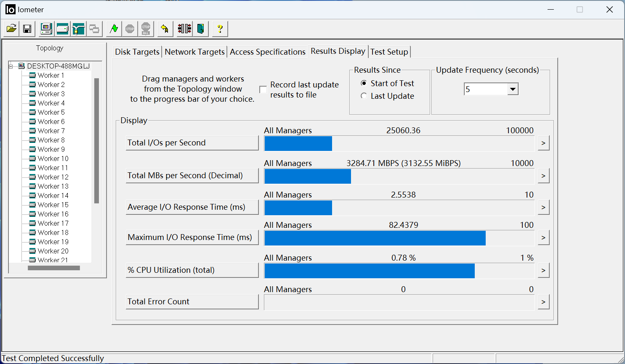
Task: Click the CPU Utilization progress bar
Action: point(399,271)
